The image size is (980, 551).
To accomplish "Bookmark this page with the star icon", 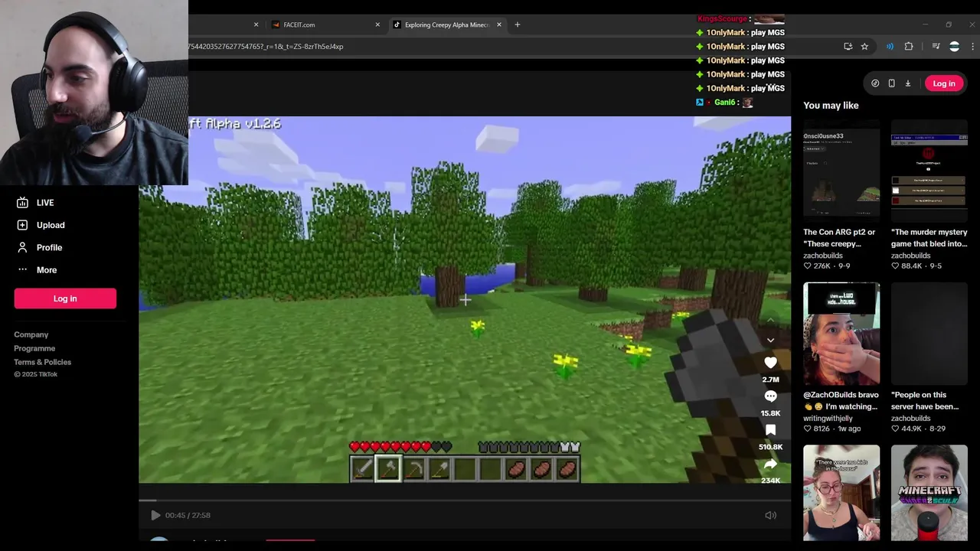I will [864, 47].
